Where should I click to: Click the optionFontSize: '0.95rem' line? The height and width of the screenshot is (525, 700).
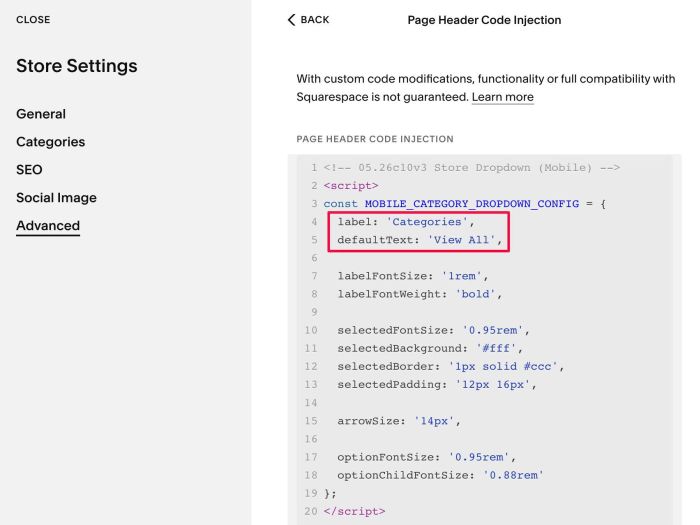coord(426,457)
